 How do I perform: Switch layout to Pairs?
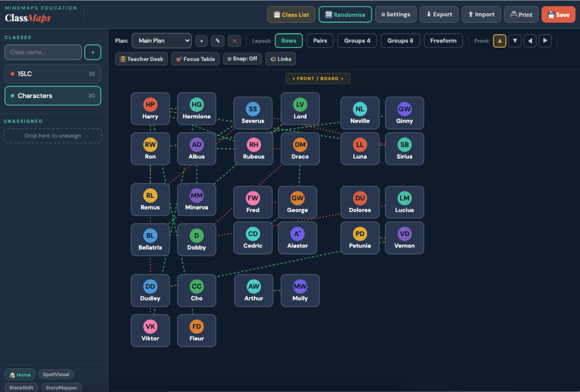tap(320, 41)
